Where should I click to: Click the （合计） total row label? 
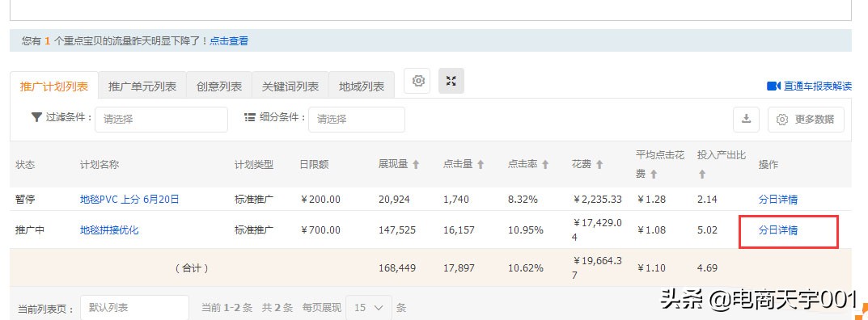coord(192,268)
